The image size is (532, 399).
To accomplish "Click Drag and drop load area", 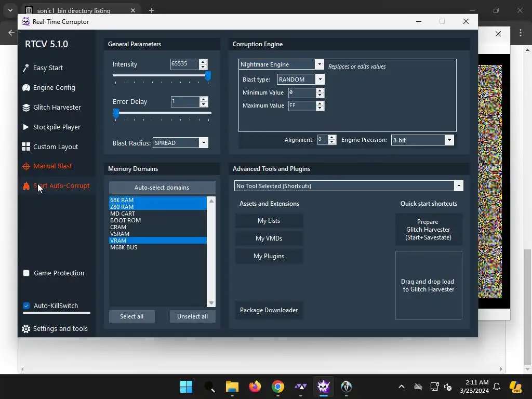I will pos(429,285).
